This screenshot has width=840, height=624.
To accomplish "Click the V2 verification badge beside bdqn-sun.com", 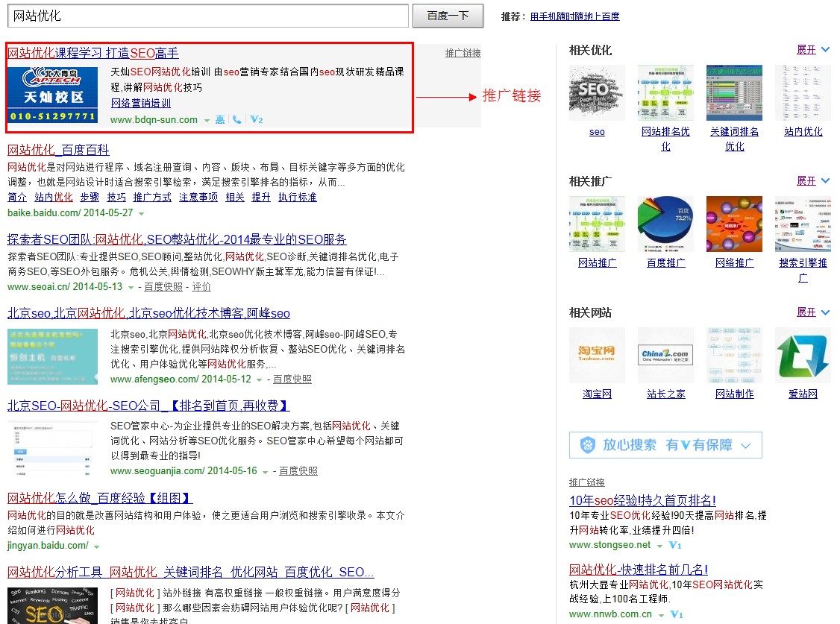I will point(257,119).
